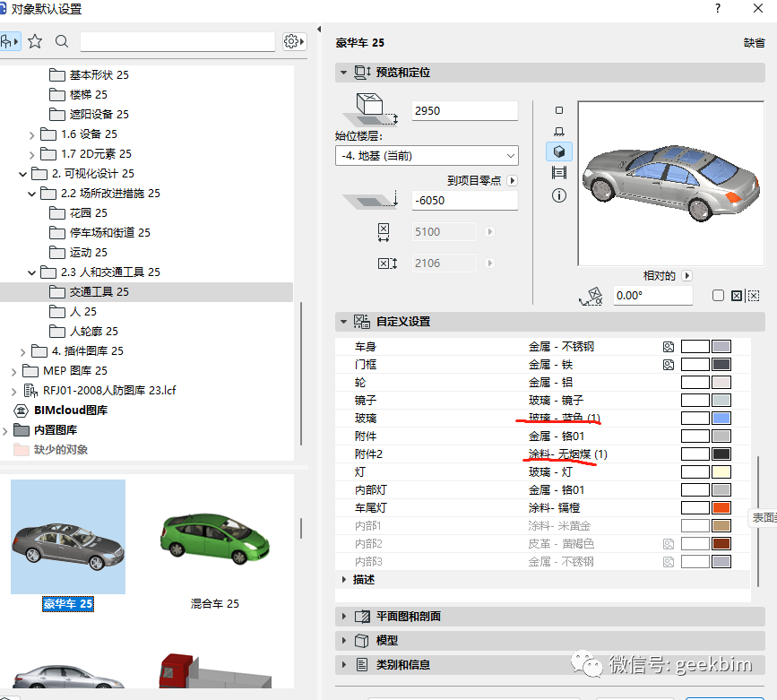Click the 玻璃 surface value 玻璃 - 蓝色
Screen dimensions: 777x700
tap(565, 418)
